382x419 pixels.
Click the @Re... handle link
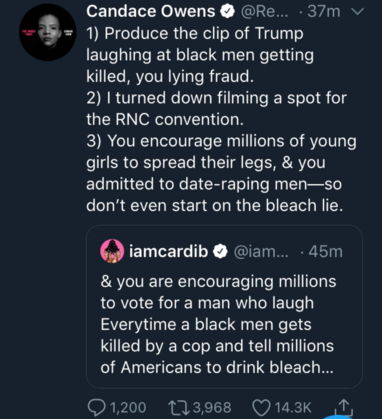click(263, 12)
